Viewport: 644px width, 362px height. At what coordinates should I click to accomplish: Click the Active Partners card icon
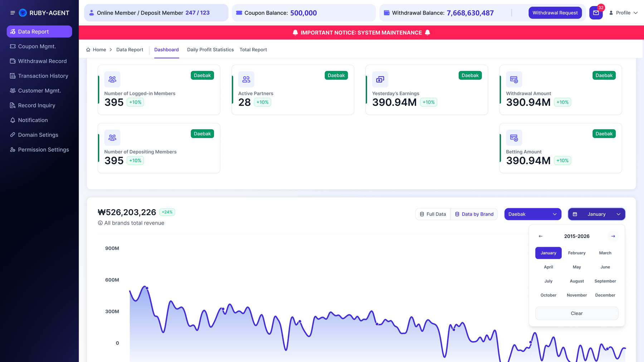(x=246, y=79)
